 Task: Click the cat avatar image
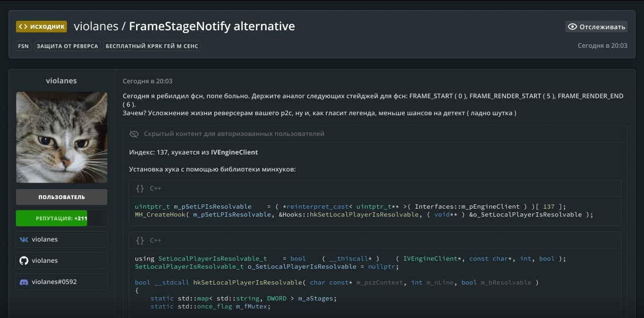(62, 137)
